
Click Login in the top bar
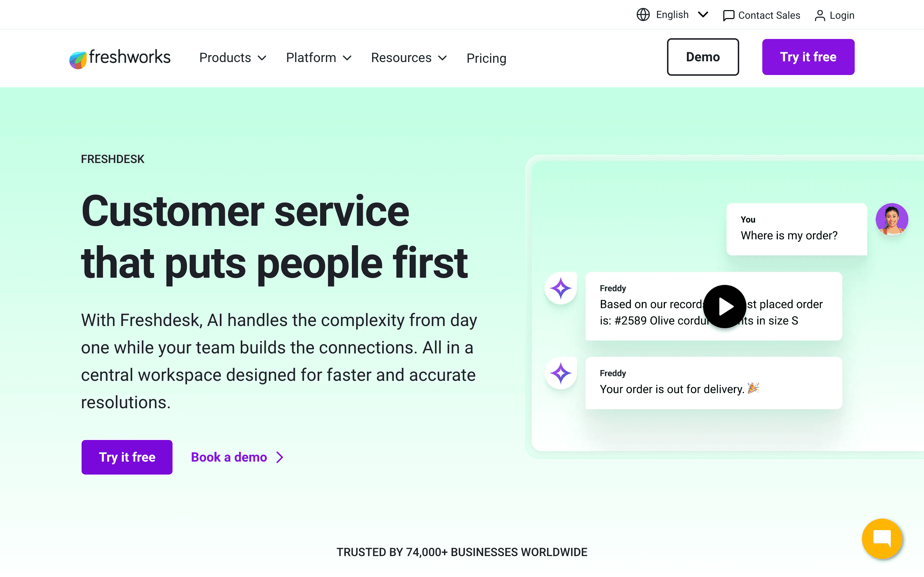point(842,15)
